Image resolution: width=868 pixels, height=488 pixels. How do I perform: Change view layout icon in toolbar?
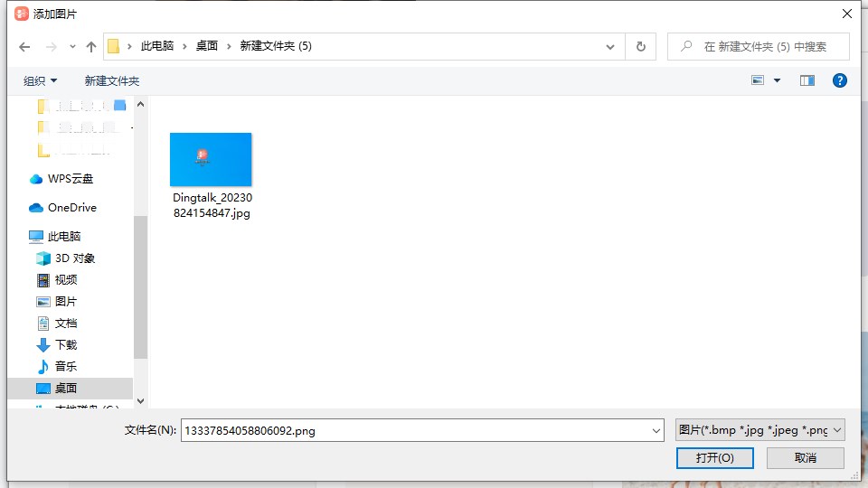point(759,80)
